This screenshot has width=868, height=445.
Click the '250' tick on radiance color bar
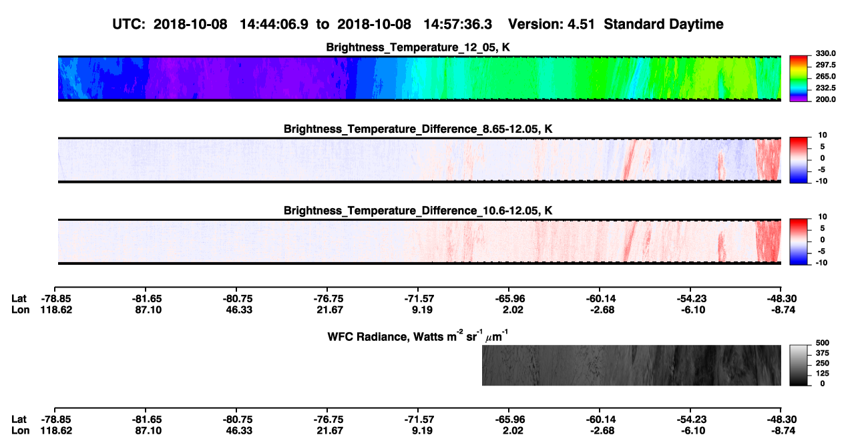coord(821,362)
